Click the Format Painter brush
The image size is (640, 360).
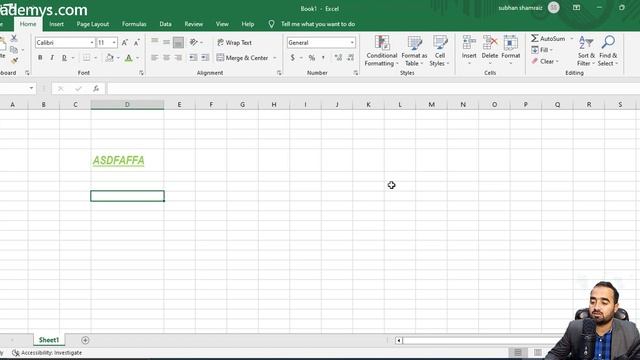14,61
